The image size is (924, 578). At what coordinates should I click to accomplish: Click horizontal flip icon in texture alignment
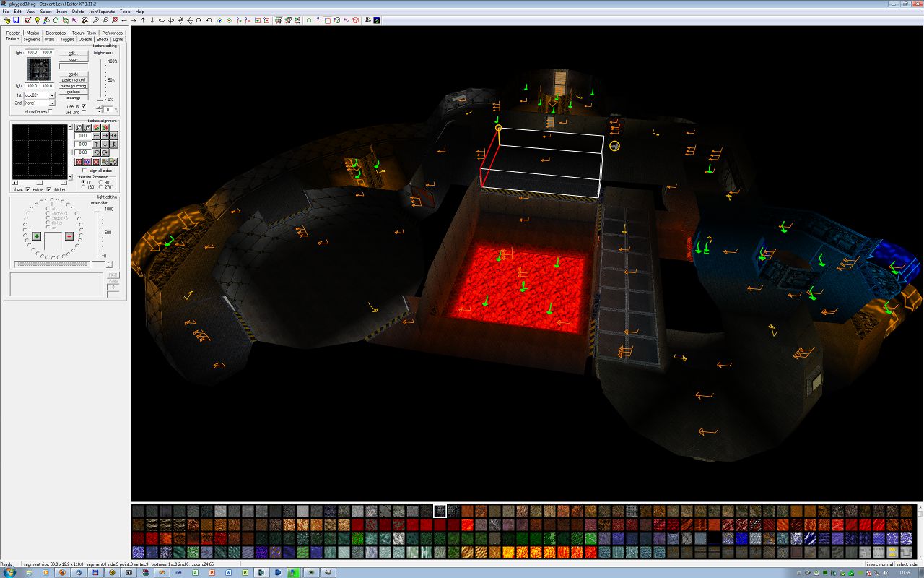pos(113,136)
